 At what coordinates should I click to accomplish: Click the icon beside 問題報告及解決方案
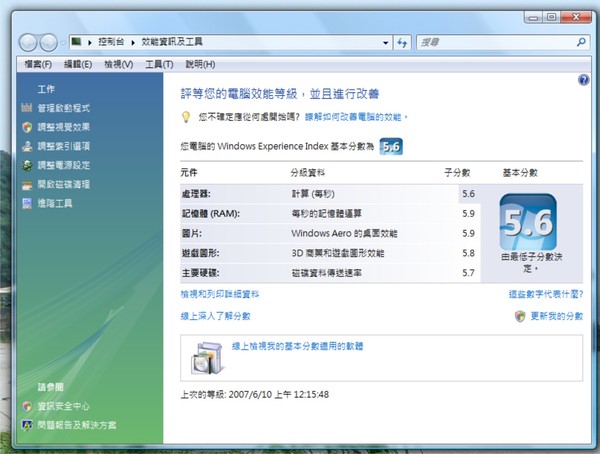click(x=27, y=425)
